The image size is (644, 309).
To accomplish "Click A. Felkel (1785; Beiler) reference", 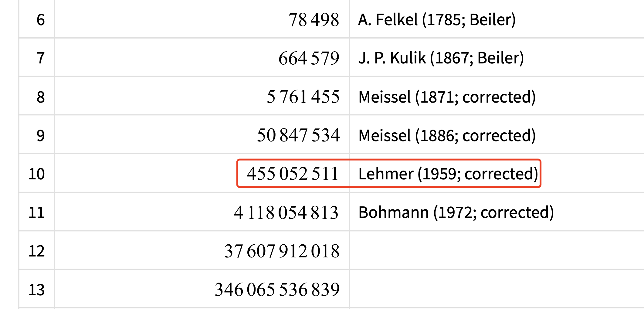I will pyautogui.click(x=437, y=20).
